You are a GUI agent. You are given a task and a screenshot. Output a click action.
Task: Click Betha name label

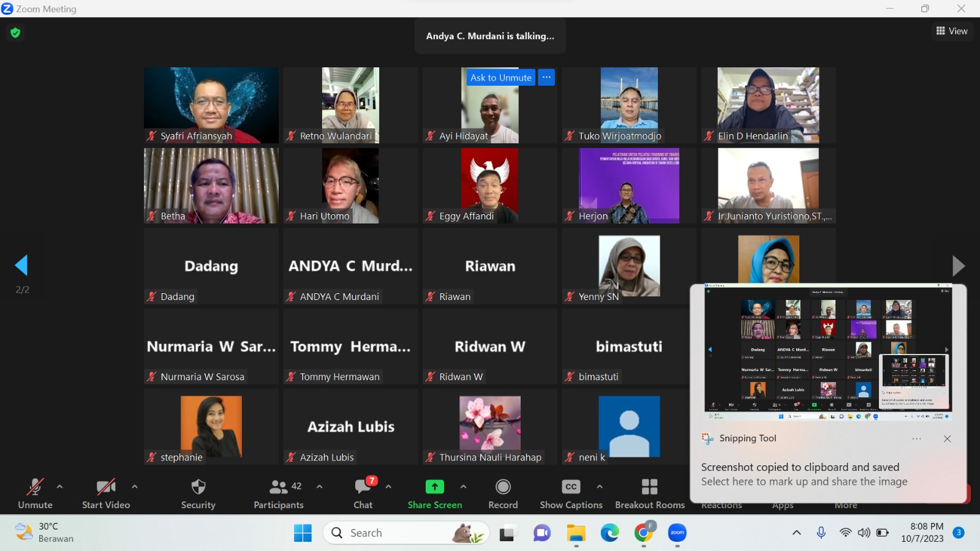tap(173, 216)
